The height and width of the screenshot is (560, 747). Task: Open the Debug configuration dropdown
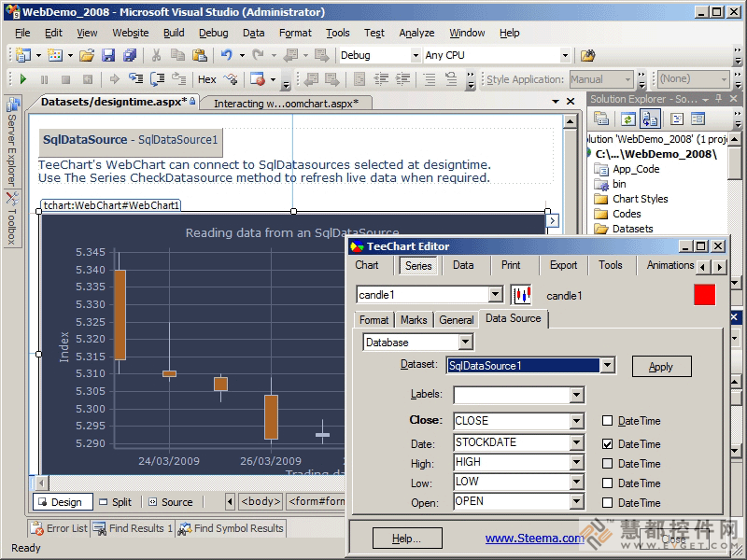pyautogui.click(x=416, y=56)
